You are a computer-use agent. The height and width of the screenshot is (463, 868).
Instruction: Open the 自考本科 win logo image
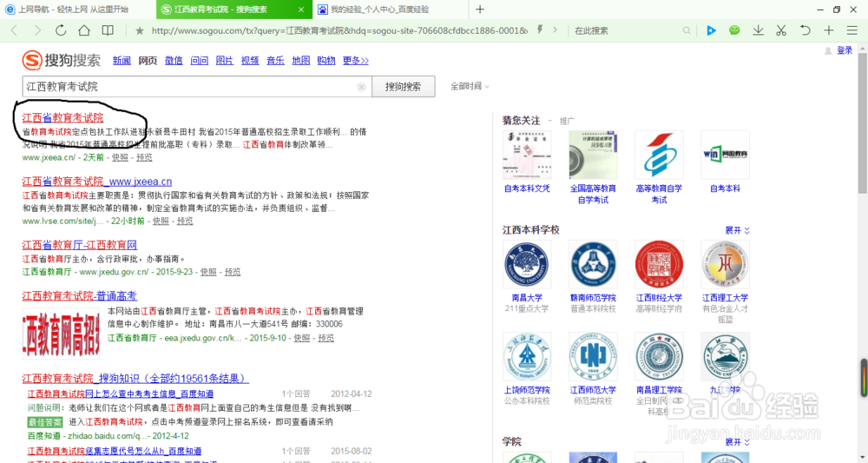coord(725,155)
